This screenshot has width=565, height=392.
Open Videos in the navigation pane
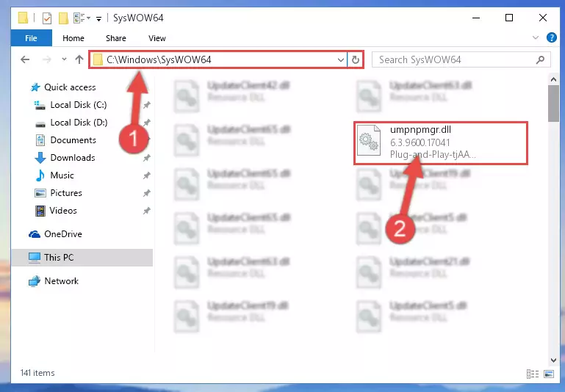63,211
